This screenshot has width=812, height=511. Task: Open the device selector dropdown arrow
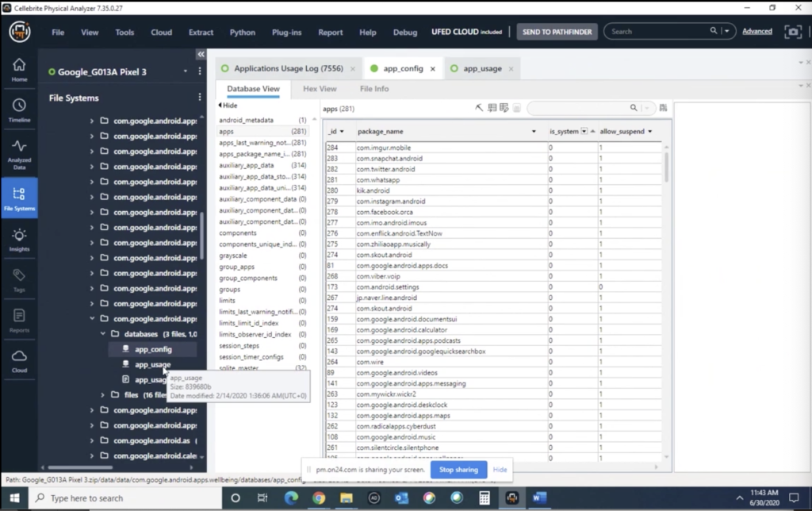185,71
